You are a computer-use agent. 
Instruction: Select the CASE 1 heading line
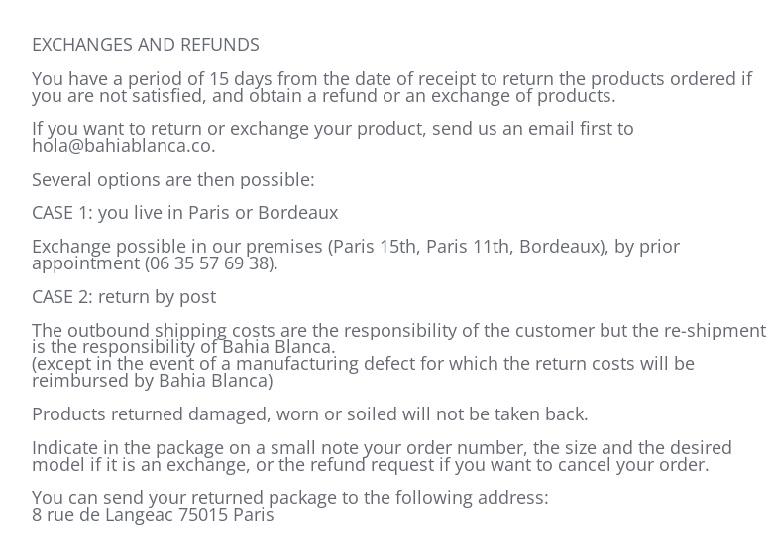pos(185,213)
